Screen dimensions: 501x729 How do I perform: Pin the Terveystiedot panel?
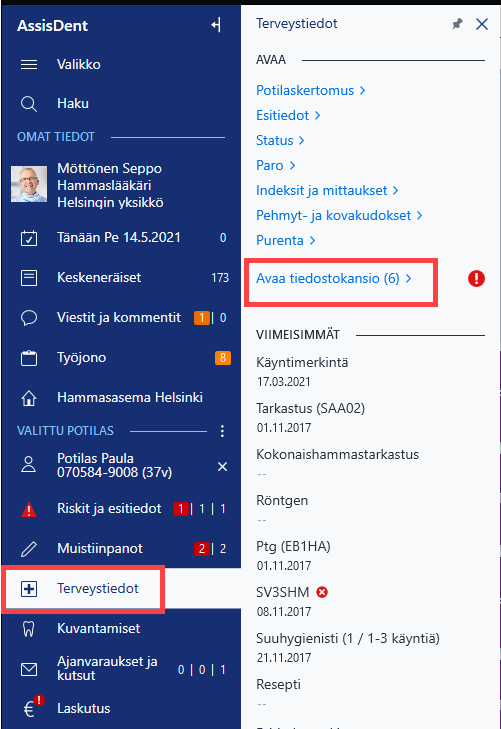click(x=457, y=24)
